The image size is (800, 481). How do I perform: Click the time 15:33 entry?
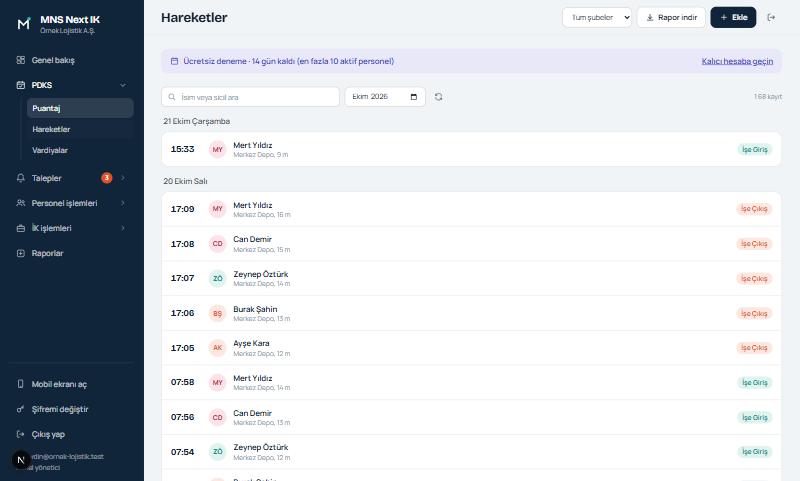click(x=182, y=149)
